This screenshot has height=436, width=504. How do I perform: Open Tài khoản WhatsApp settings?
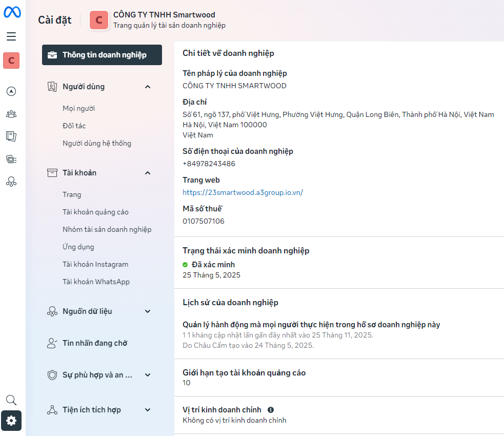96,282
